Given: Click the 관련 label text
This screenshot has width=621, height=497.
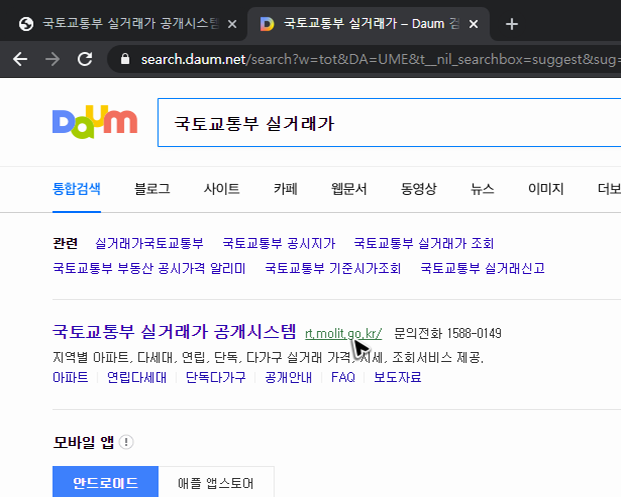Looking at the screenshot, I should click(x=65, y=243).
